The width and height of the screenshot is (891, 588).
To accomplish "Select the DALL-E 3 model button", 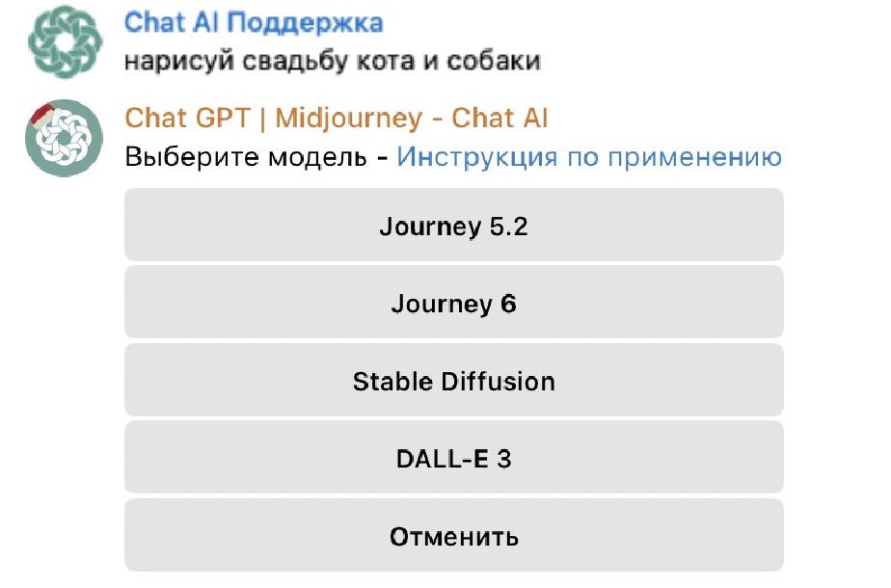I will point(453,459).
